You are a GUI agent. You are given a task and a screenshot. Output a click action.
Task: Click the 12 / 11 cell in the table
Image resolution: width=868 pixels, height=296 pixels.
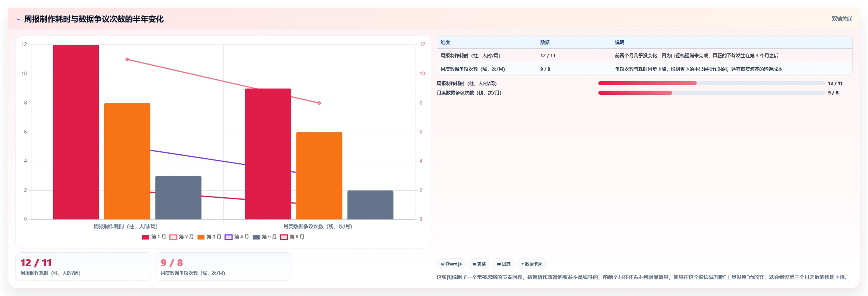(x=548, y=56)
